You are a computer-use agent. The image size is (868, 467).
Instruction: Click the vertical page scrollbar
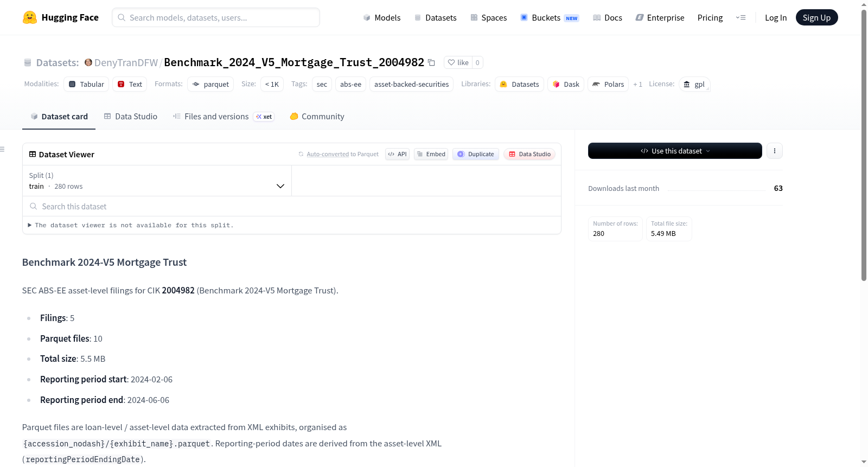coord(864,145)
